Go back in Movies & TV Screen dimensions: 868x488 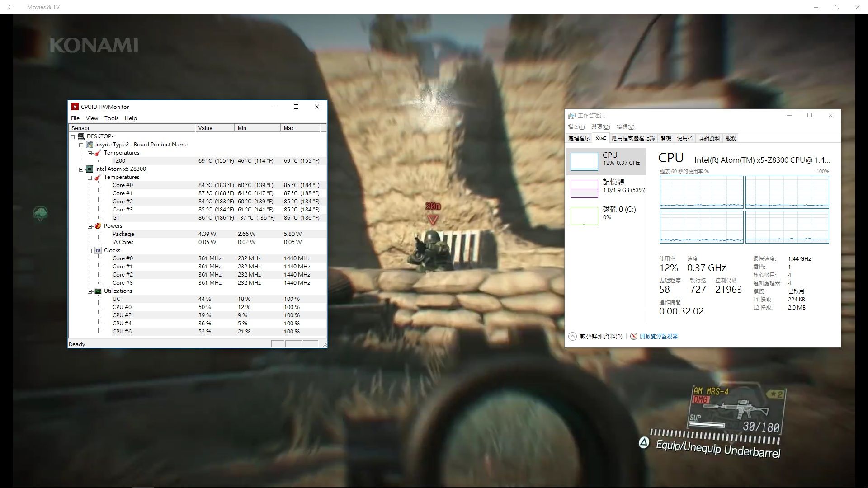point(10,7)
